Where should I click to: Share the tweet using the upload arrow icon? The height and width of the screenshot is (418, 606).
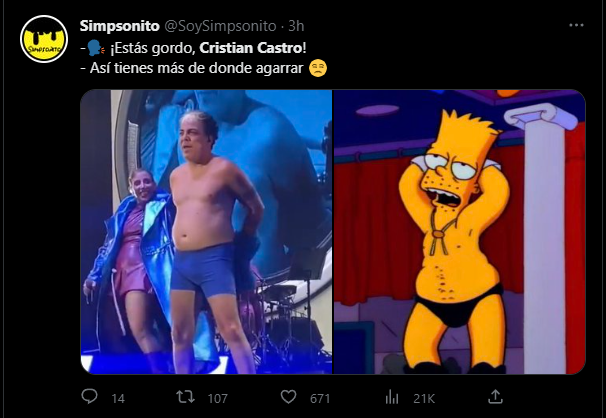pyautogui.click(x=495, y=397)
